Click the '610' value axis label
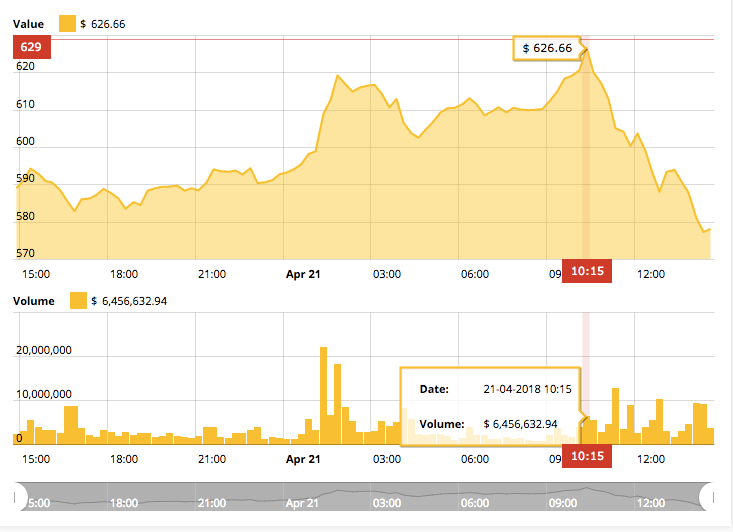 tap(25, 104)
